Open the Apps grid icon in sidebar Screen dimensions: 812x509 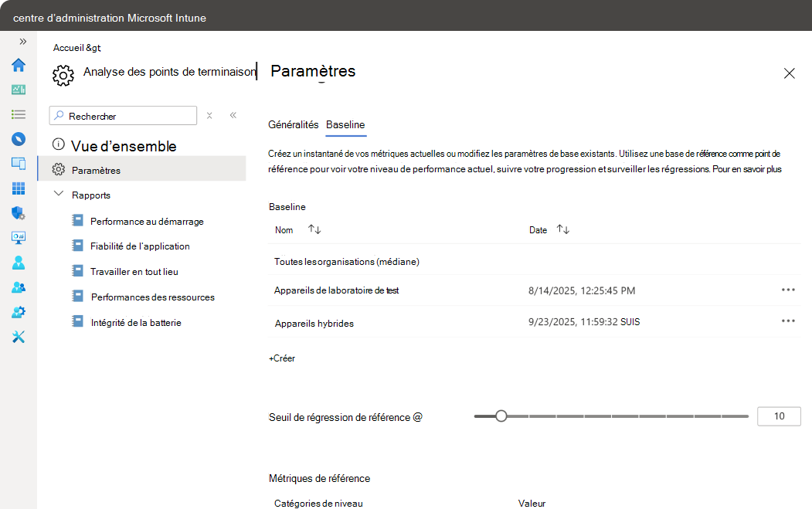(18, 188)
